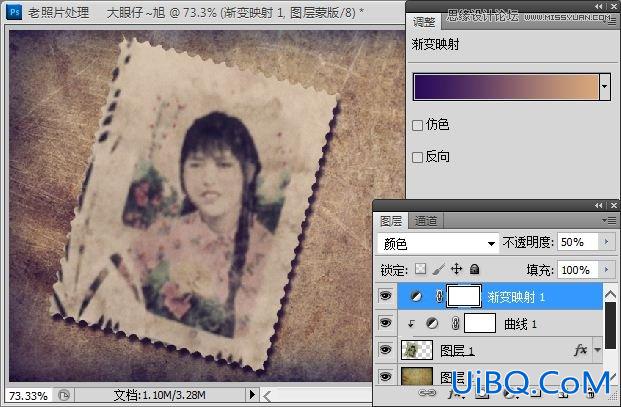Click the Photoshop Ps application icon
This screenshot has width=621, height=407.
click(x=14, y=12)
